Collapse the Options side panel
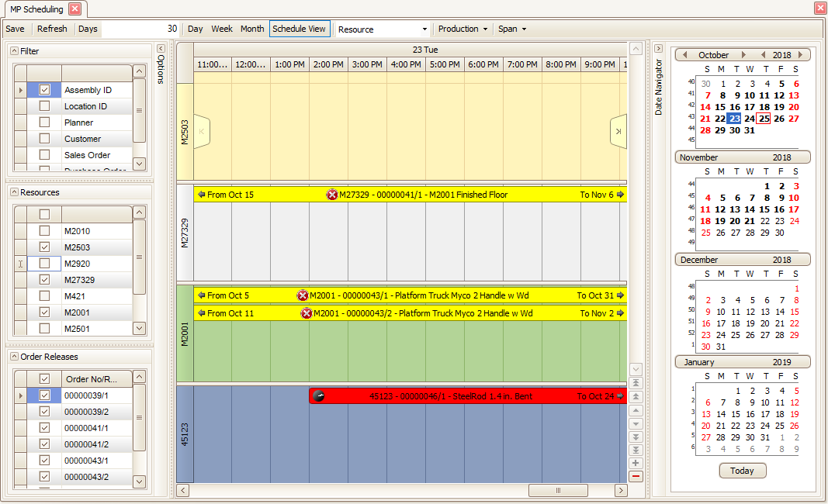The height and width of the screenshot is (504, 828). pyautogui.click(x=161, y=49)
